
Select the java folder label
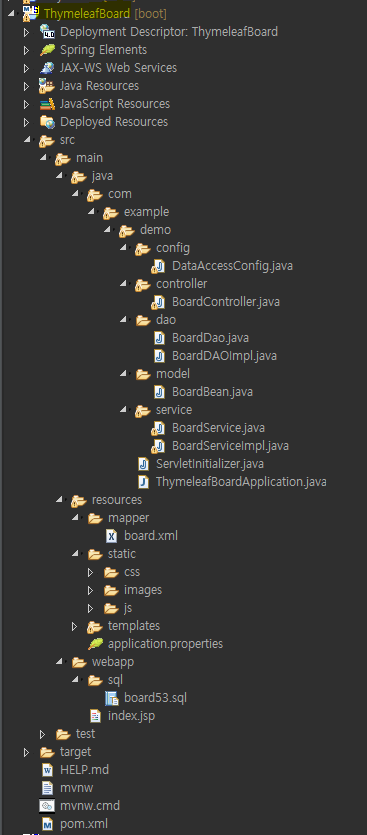tap(102, 176)
